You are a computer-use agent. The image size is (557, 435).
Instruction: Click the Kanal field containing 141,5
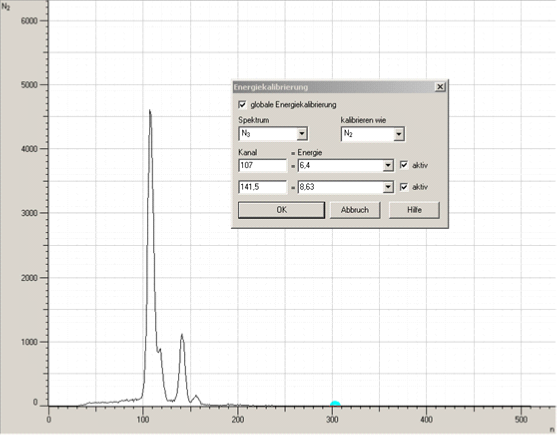262,187
